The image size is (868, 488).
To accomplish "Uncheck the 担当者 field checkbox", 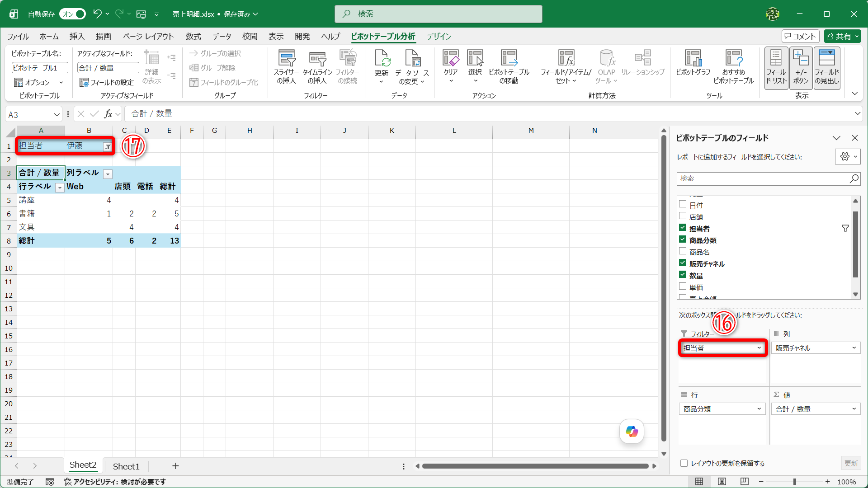I will tap(683, 228).
